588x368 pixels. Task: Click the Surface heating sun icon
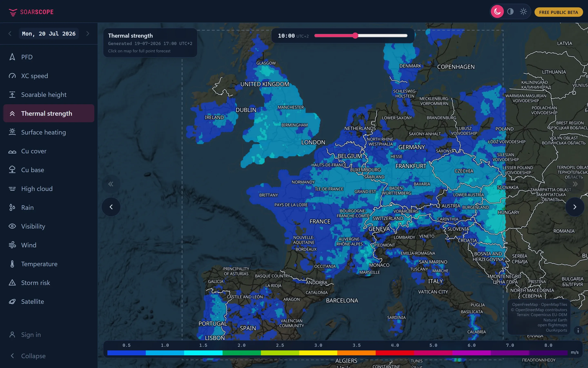click(x=12, y=132)
